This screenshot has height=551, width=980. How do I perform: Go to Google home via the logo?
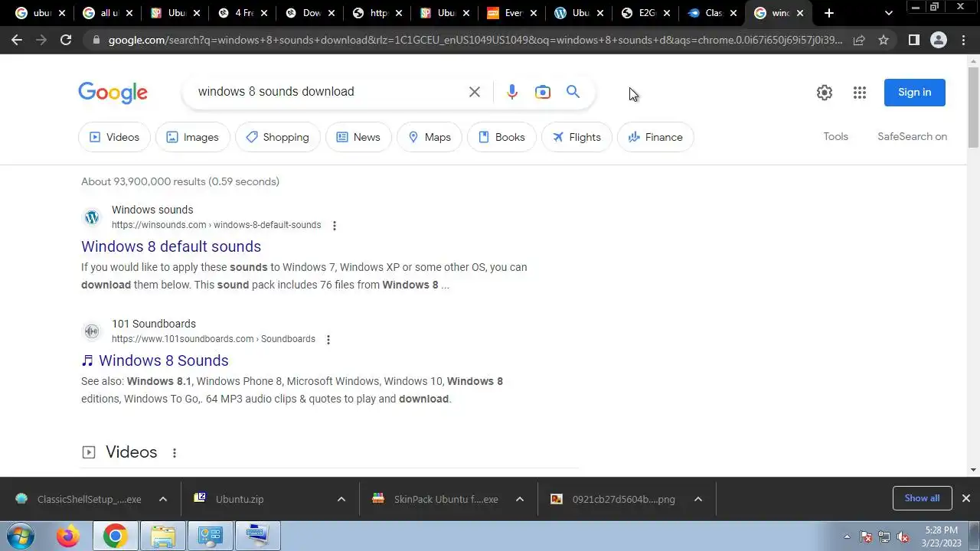pos(113,93)
